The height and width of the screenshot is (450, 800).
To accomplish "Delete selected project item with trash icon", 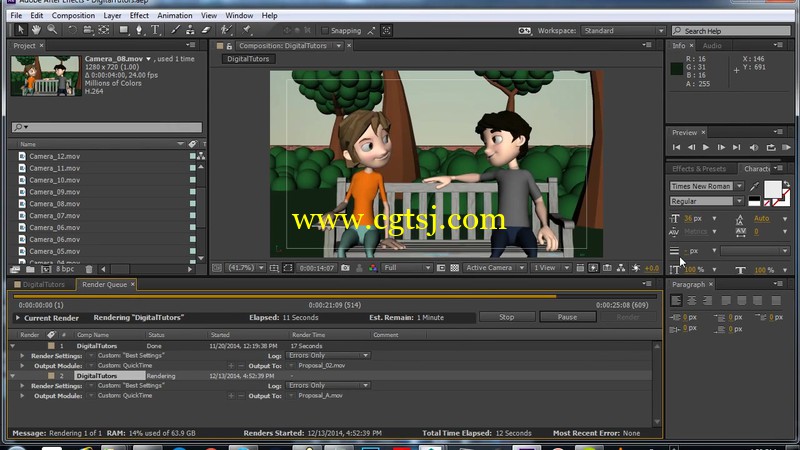I will 89,269.
